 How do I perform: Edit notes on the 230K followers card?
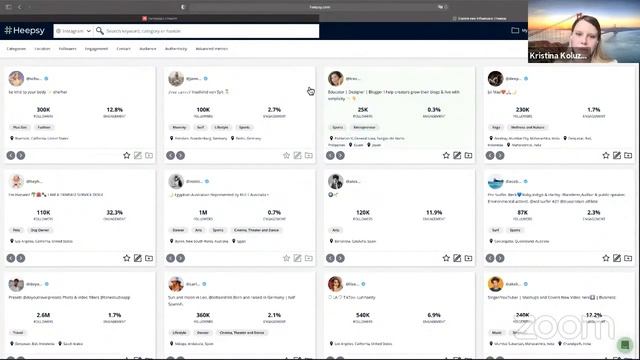[617, 156]
